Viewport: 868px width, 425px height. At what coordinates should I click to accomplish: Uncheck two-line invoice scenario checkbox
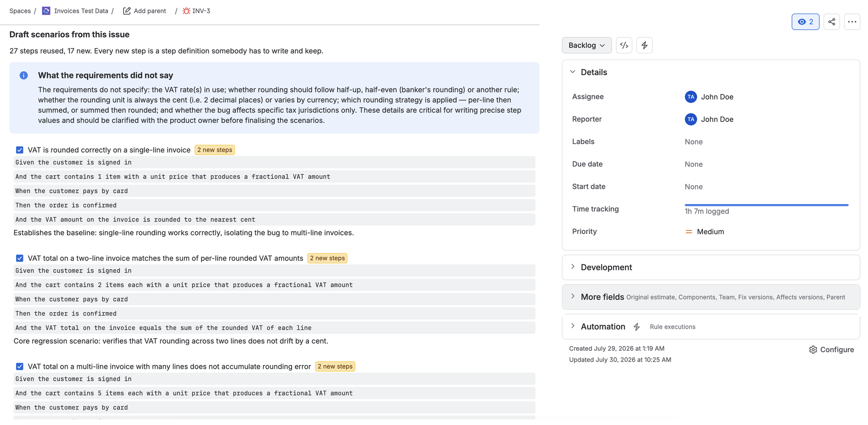(19, 258)
